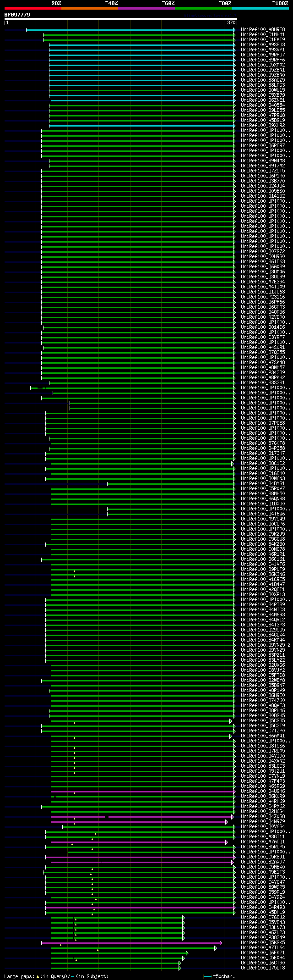Click UniRef100_Q9VN25-2 label
Image resolution: width=293 pixels, height=980 pixels.
point(266,645)
